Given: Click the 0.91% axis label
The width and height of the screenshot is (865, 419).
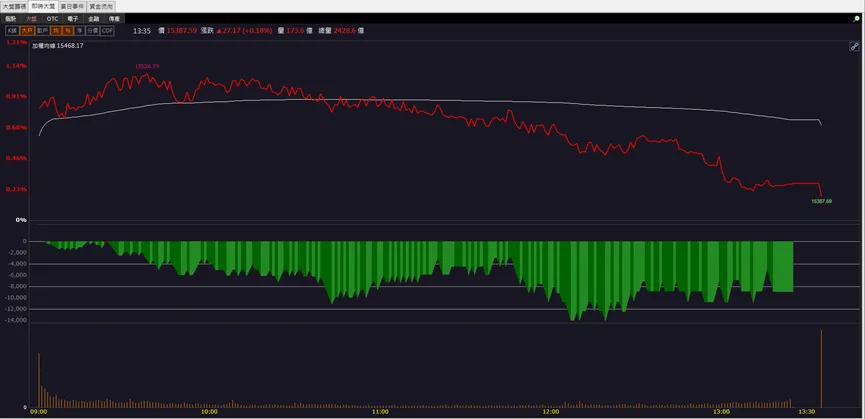Looking at the screenshot, I should coord(17,96).
